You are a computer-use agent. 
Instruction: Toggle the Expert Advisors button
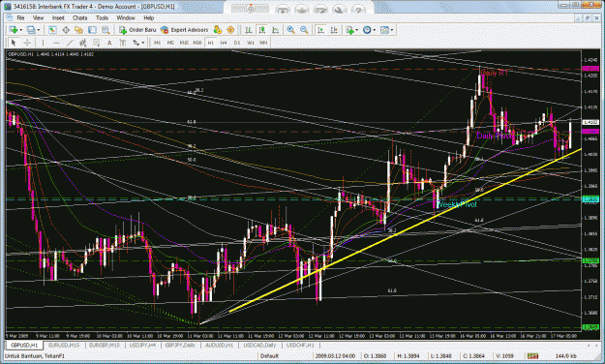pyautogui.click(x=184, y=30)
